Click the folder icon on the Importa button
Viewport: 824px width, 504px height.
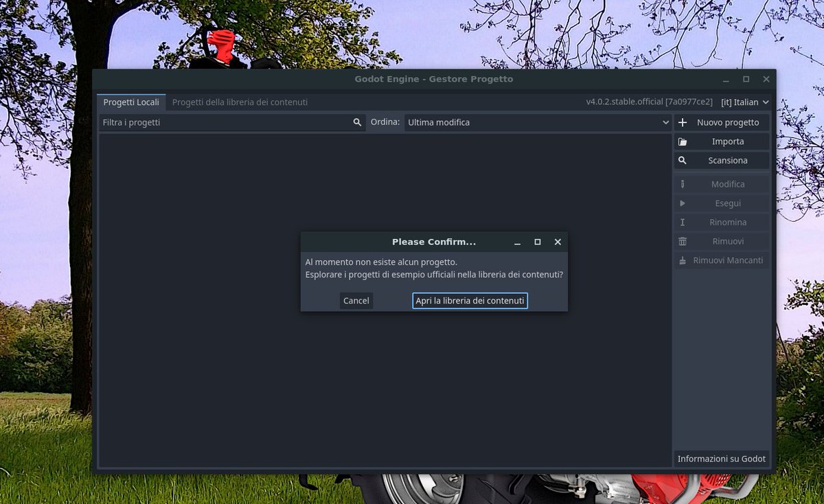682,141
